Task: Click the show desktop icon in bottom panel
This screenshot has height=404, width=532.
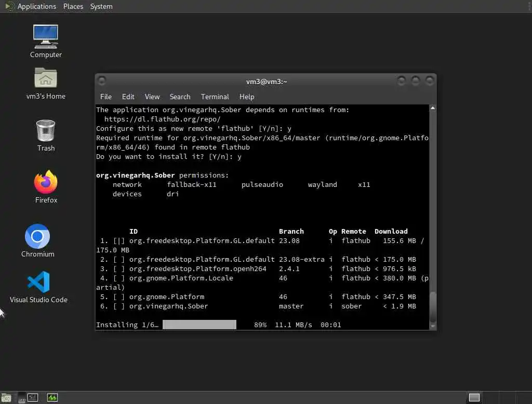Action: click(x=6, y=398)
